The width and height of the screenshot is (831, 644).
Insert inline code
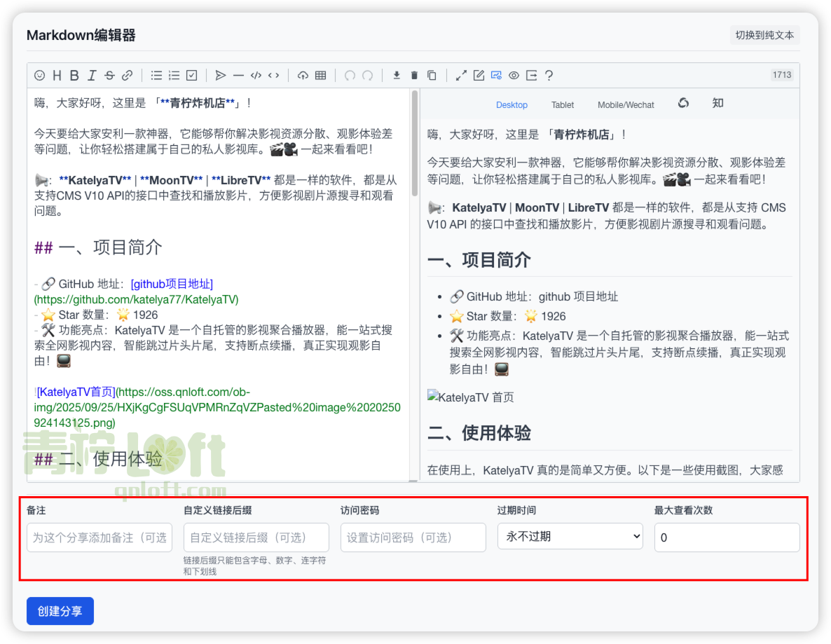pos(273,75)
